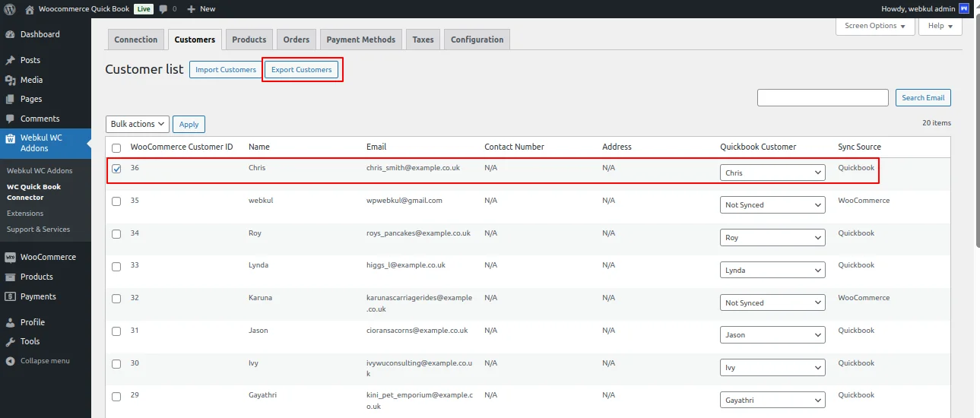Click the email search input field
Image resolution: width=980 pixels, height=418 pixels.
tap(823, 97)
